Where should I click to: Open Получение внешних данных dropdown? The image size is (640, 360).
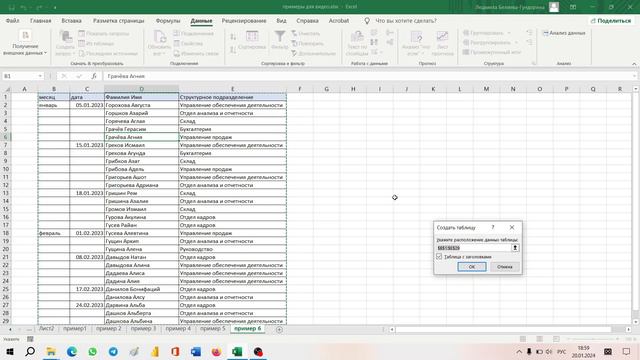pos(25,43)
